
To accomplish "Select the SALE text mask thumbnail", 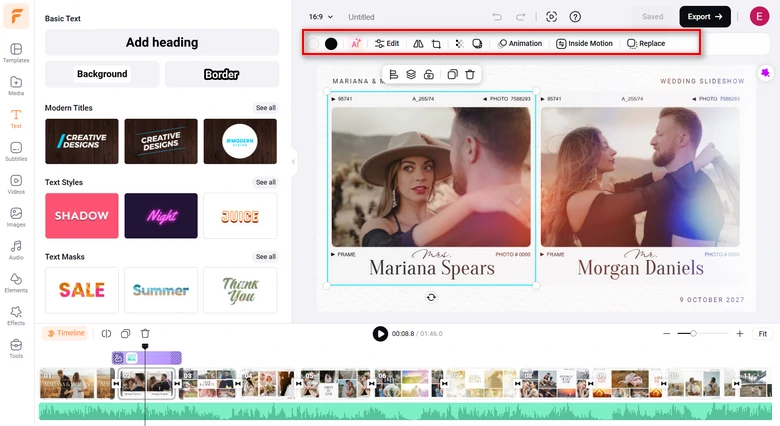I will (x=82, y=290).
